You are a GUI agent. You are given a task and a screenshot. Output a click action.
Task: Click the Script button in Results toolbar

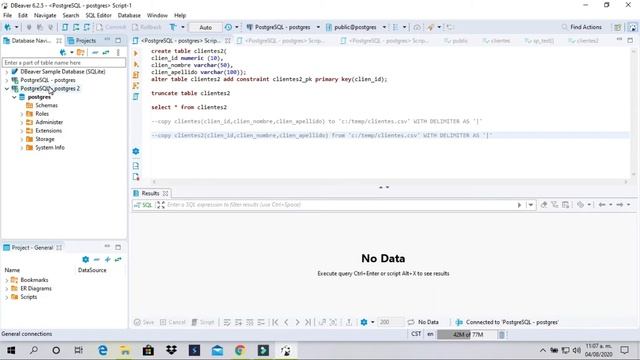(203, 322)
